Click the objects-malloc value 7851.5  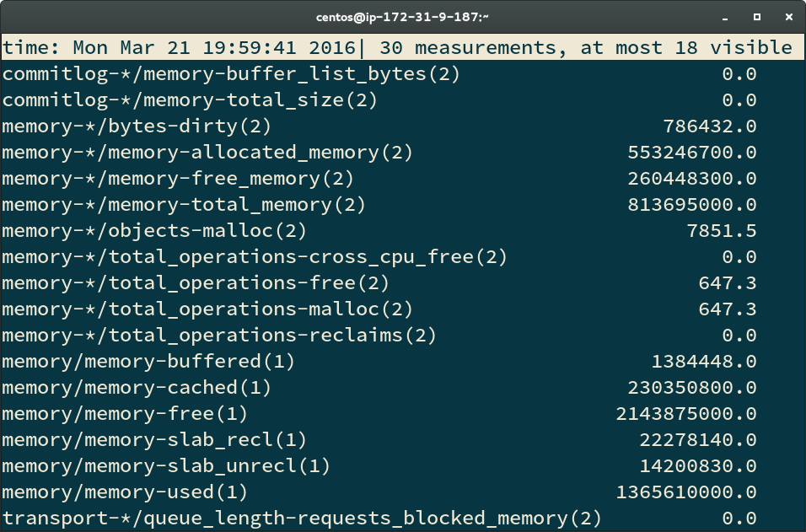point(721,231)
